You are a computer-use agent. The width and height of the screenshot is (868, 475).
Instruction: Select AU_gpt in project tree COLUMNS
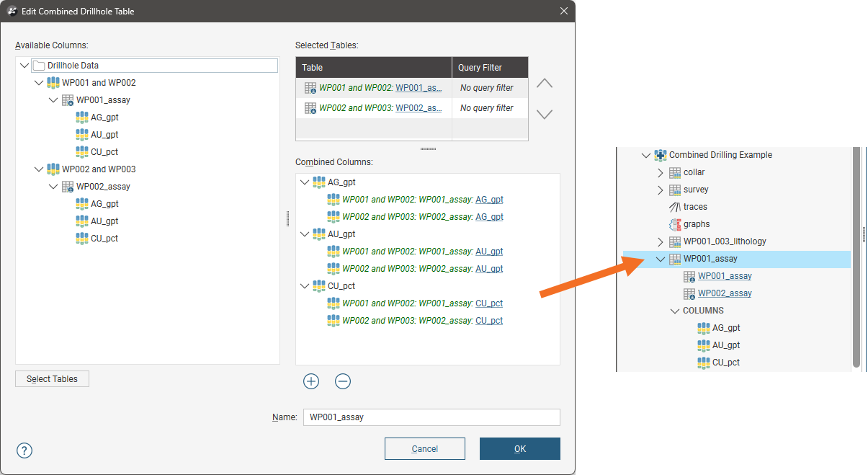coord(726,345)
